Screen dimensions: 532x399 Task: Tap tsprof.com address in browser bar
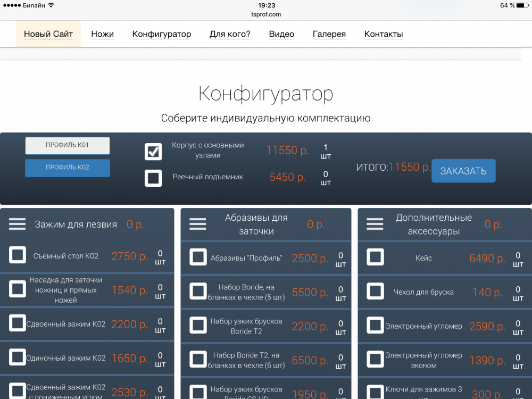[x=266, y=14]
